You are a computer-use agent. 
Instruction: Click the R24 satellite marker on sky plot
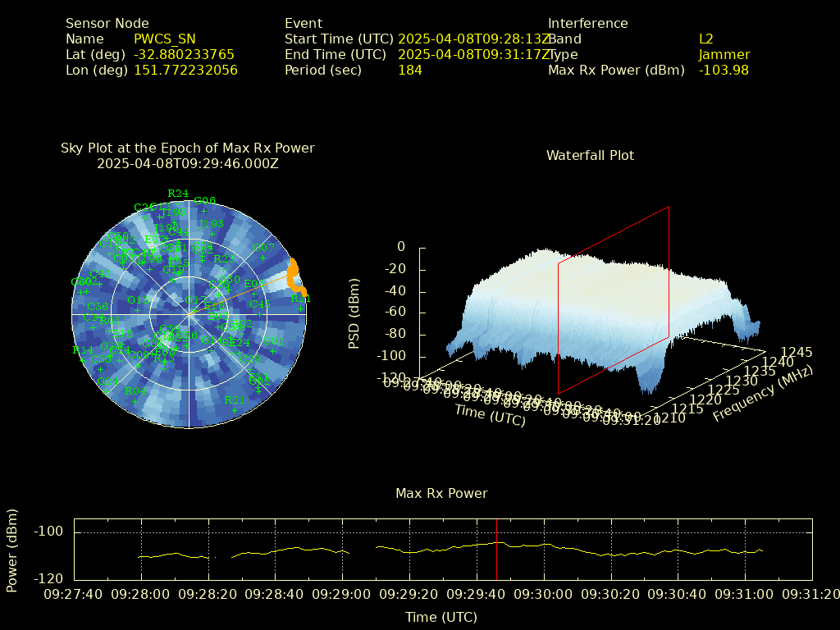click(178, 204)
